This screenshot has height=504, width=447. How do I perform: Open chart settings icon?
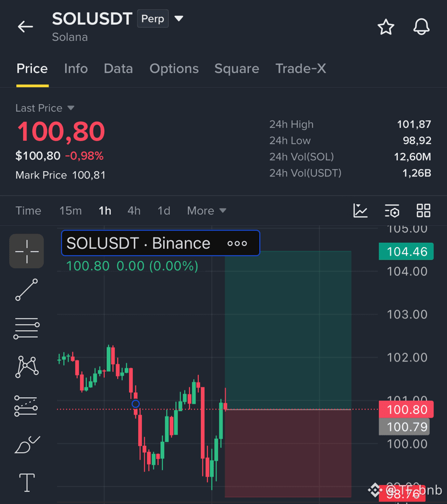(392, 210)
